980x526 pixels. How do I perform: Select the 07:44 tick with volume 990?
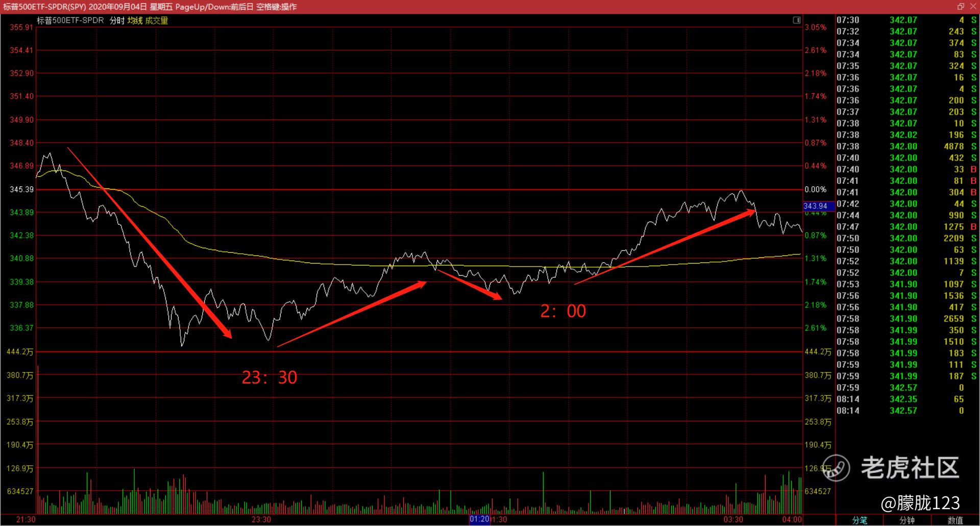(x=906, y=216)
